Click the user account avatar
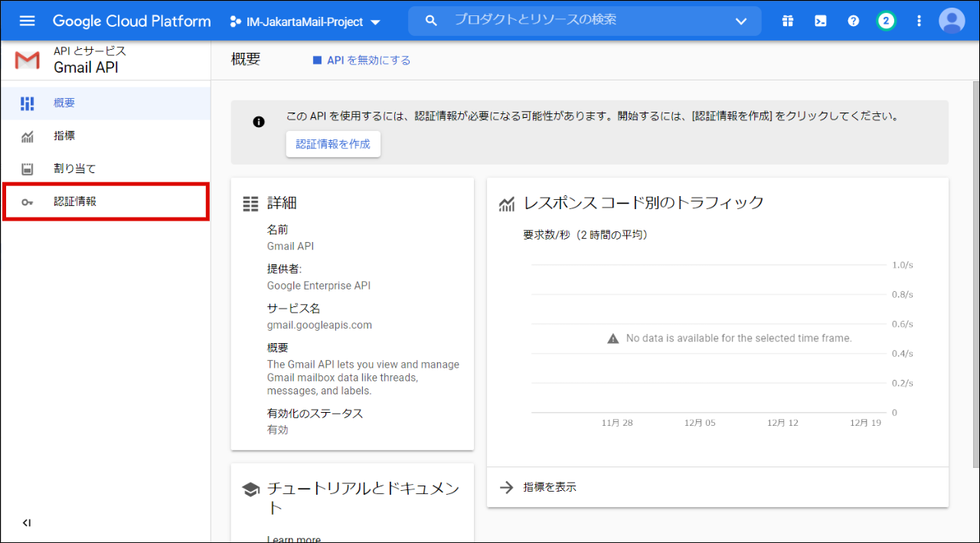Screen dimensions: 980x543 [952, 21]
